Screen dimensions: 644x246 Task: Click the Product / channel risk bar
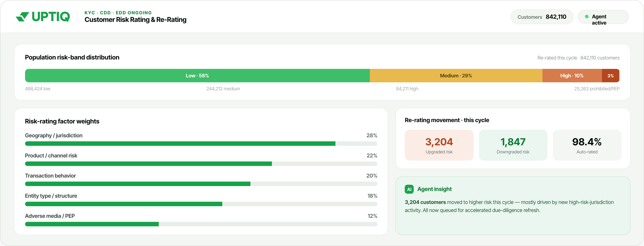201,164
